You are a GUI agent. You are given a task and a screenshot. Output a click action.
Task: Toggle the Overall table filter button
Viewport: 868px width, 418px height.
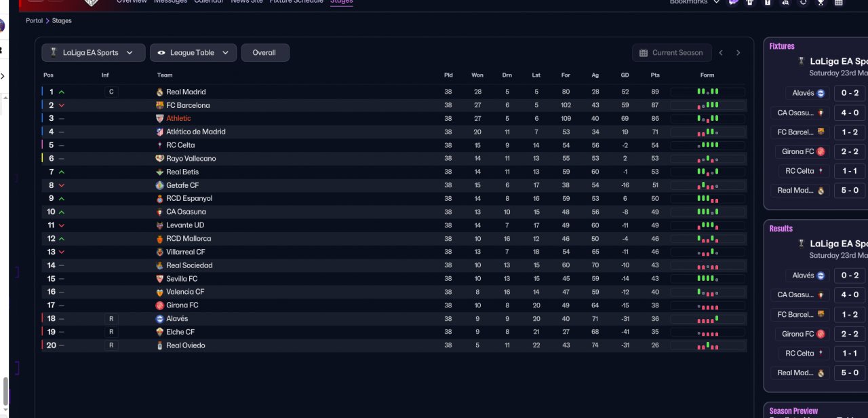pos(264,53)
